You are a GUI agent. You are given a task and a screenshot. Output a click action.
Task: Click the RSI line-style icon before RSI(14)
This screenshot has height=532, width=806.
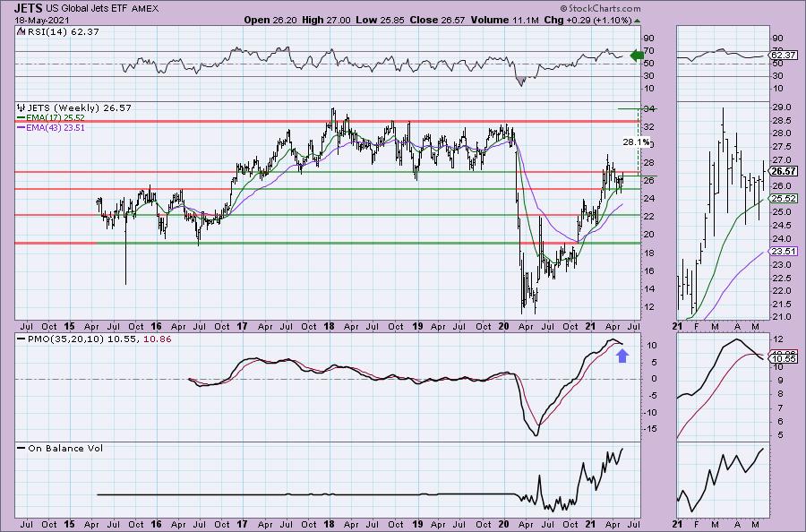point(20,31)
